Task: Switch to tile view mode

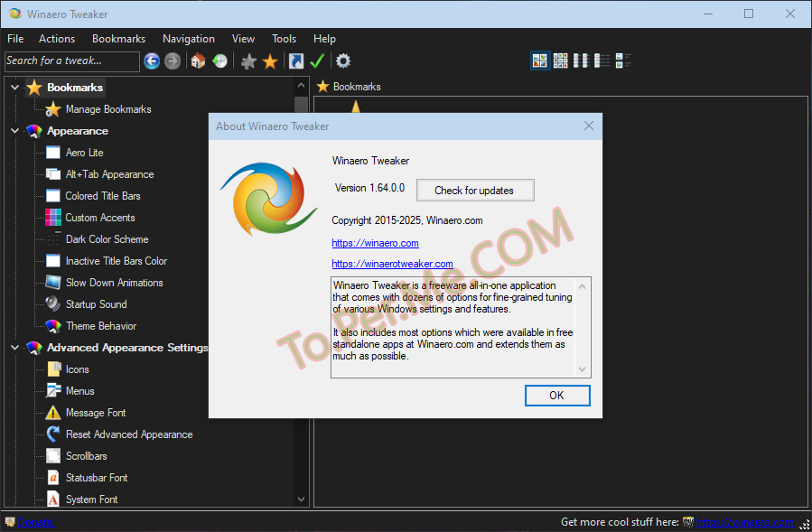Action: click(x=623, y=61)
